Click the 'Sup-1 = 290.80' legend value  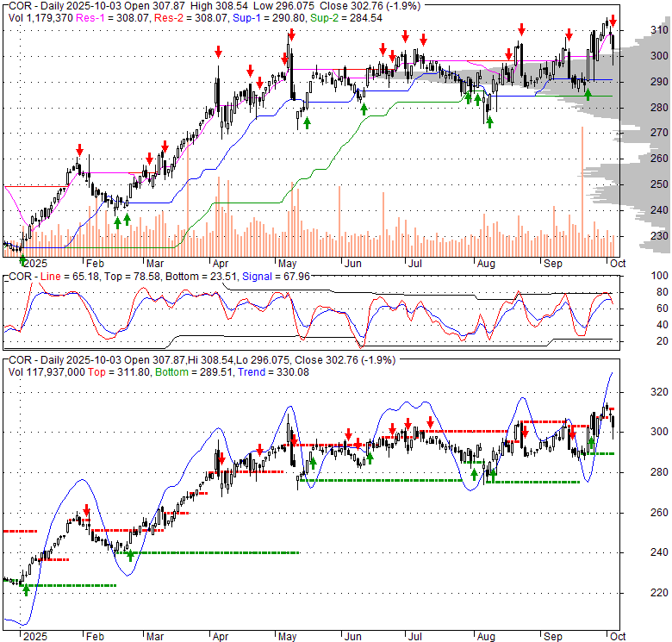click(270, 18)
